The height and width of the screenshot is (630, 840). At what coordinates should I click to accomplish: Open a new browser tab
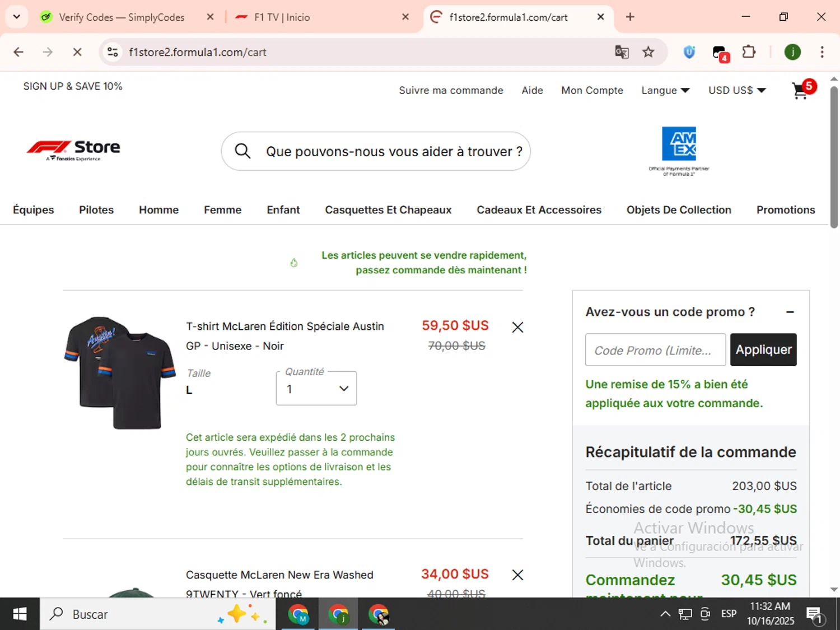click(630, 17)
